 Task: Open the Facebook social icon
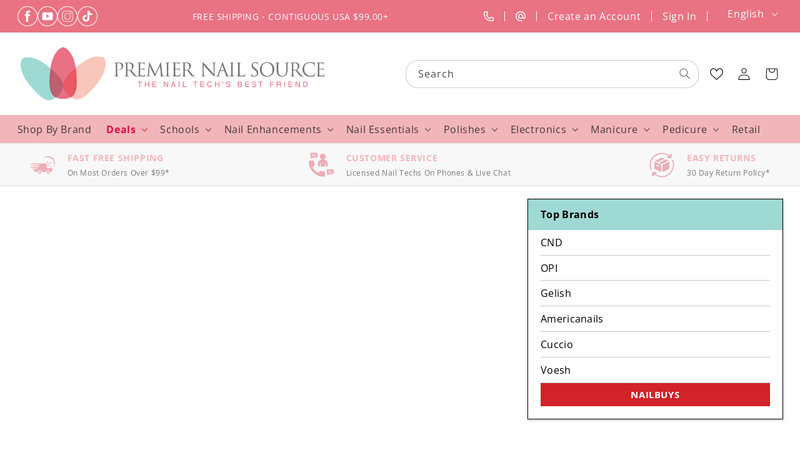(x=27, y=16)
